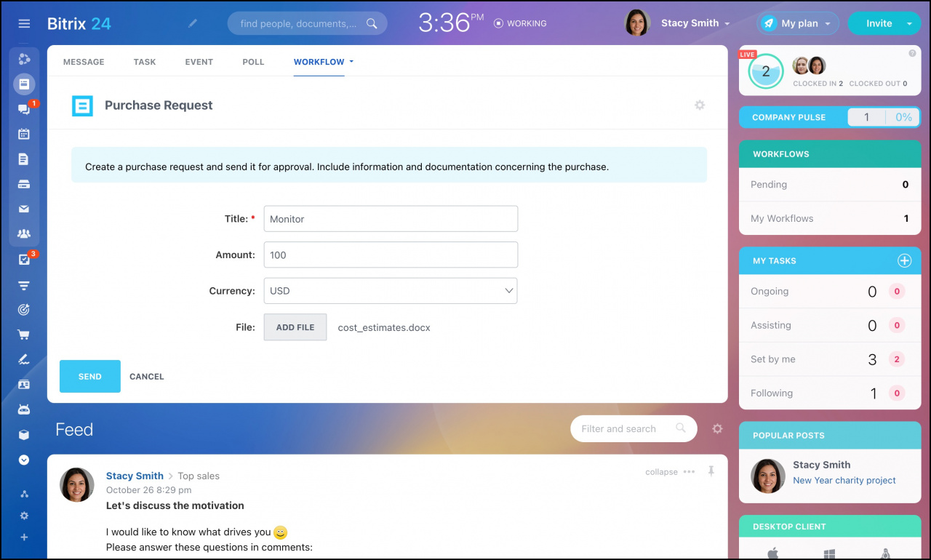Open My Workflows row
The height and width of the screenshot is (560, 931).
click(830, 218)
